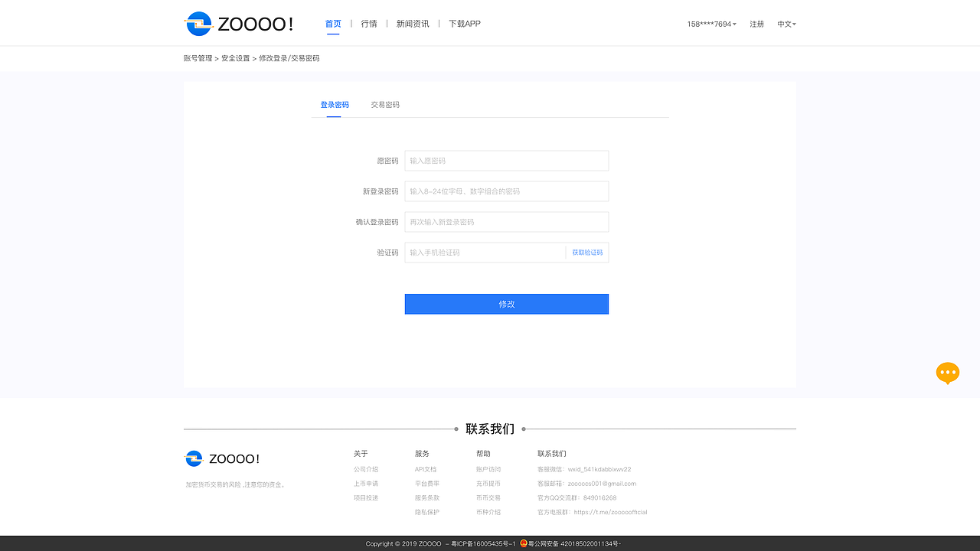Click 获取验证码 to request code
This screenshot has width=980, height=551.
[587, 253]
